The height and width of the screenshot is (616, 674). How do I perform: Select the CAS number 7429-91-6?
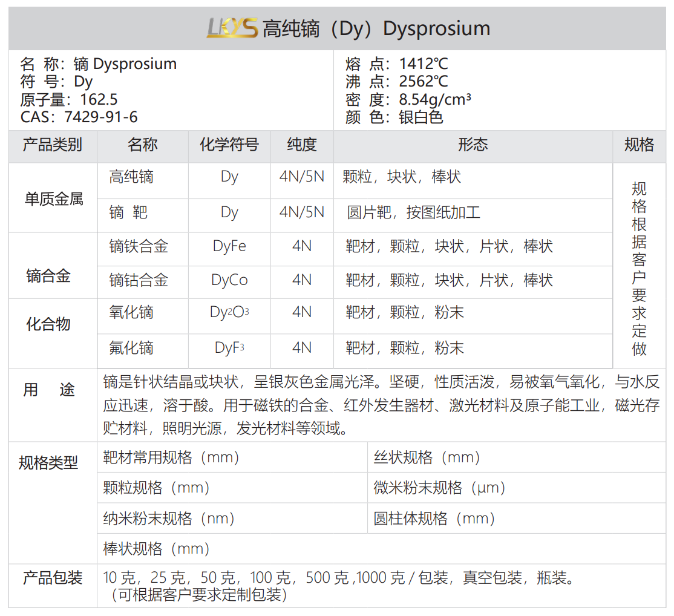tap(99, 117)
